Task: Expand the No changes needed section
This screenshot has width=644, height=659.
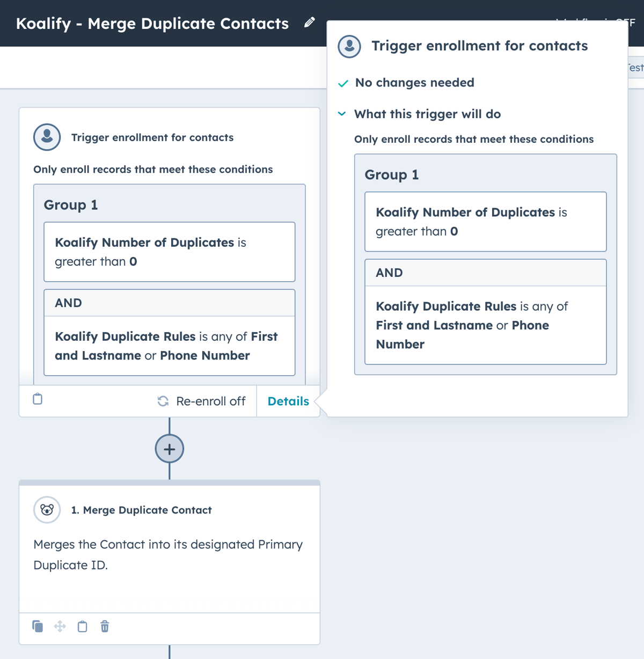Action: pos(413,83)
